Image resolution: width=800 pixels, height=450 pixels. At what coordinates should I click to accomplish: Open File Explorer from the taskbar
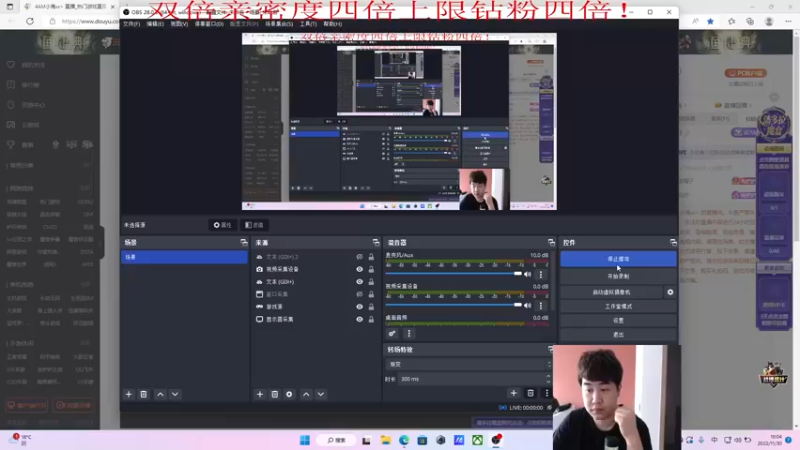[x=385, y=440]
